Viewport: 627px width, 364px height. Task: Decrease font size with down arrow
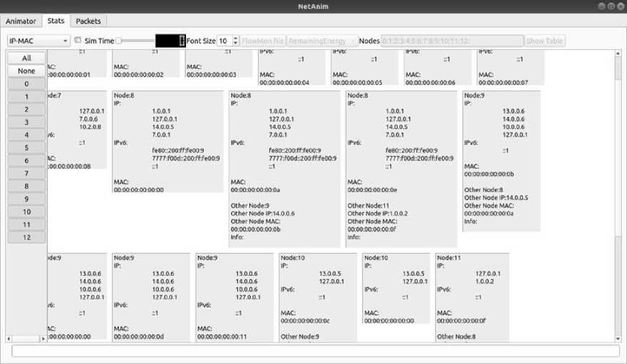point(236,43)
